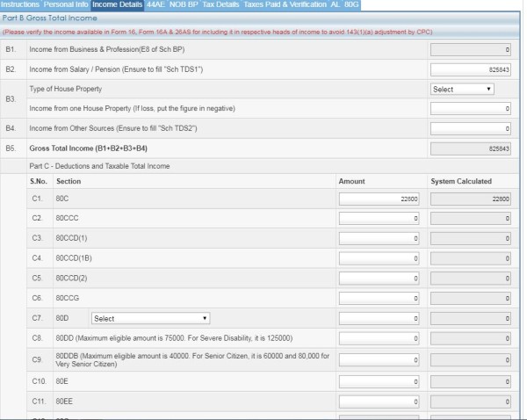Open the 80G tab

click(352, 5)
